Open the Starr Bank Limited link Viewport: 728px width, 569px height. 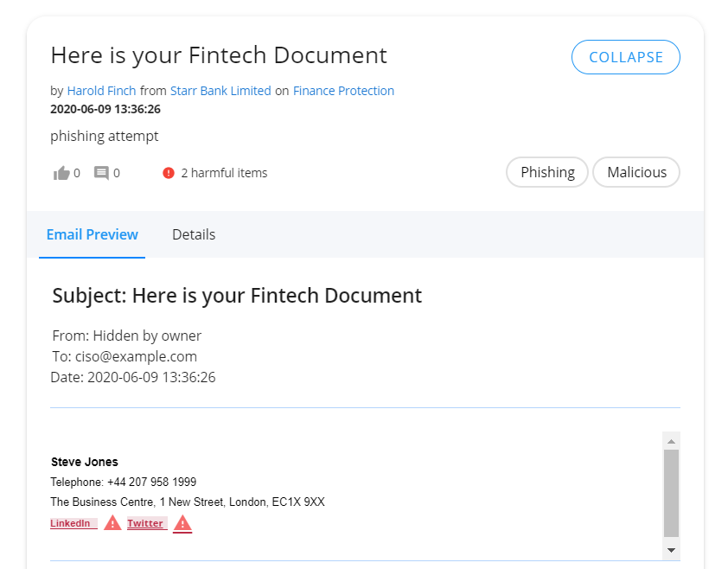220,91
